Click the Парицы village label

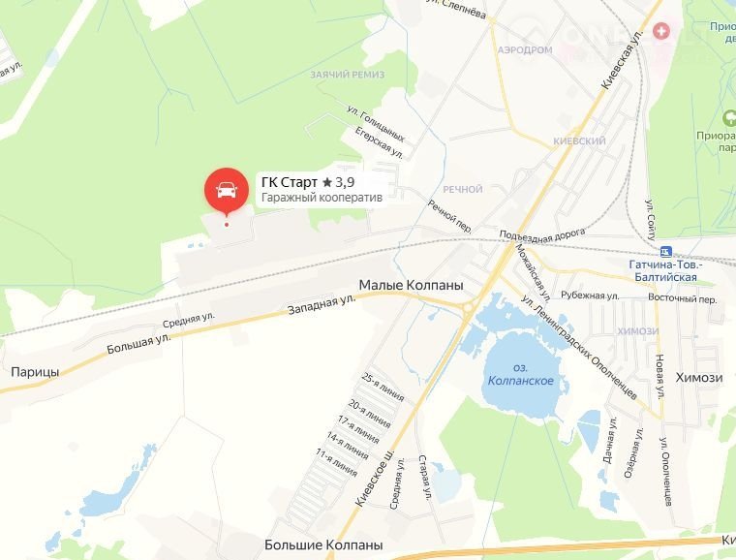[35, 372]
